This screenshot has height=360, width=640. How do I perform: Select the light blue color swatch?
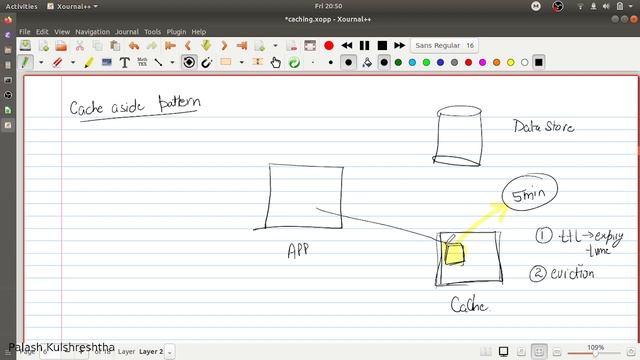(412, 62)
